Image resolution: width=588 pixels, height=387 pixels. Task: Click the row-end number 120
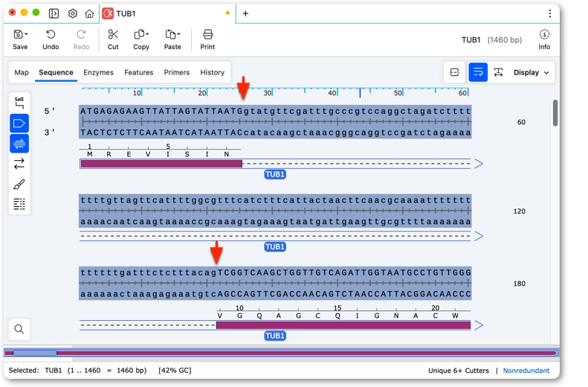tap(519, 211)
